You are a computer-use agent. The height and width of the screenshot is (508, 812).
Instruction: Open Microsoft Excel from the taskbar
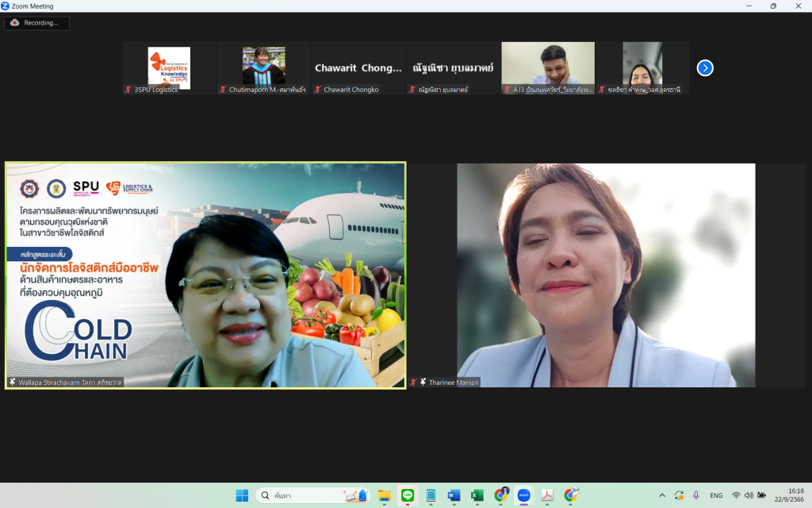[477, 495]
